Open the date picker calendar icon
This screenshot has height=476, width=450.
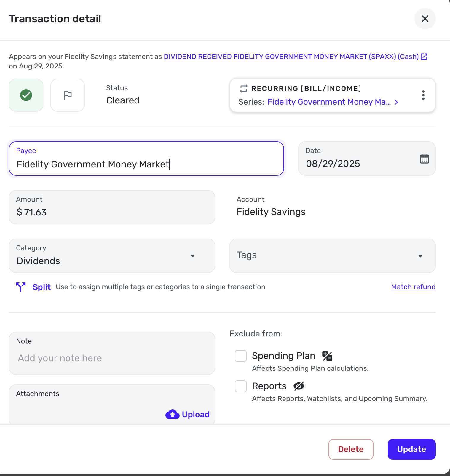coord(424,159)
